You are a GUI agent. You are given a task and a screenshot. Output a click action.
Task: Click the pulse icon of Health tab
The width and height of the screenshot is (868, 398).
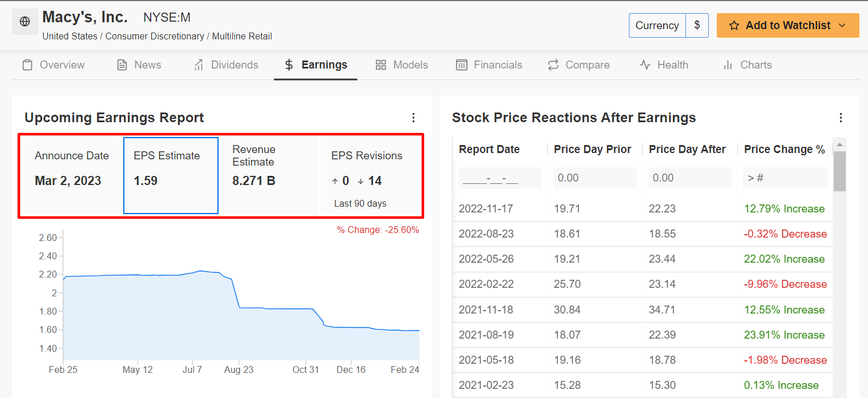(645, 65)
